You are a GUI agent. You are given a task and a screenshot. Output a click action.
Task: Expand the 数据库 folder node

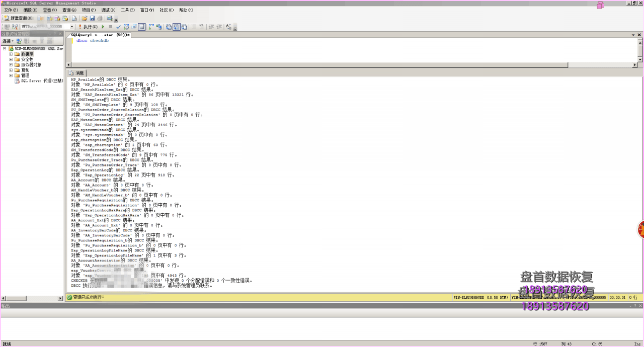(x=11, y=54)
